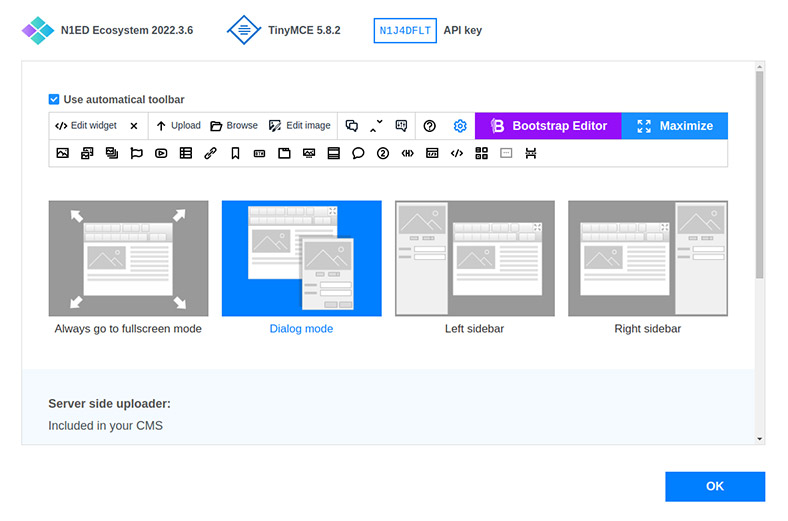Image resolution: width=788 pixels, height=521 pixels.
Task: Insert video player widget icon
Action: coord(161,153)
